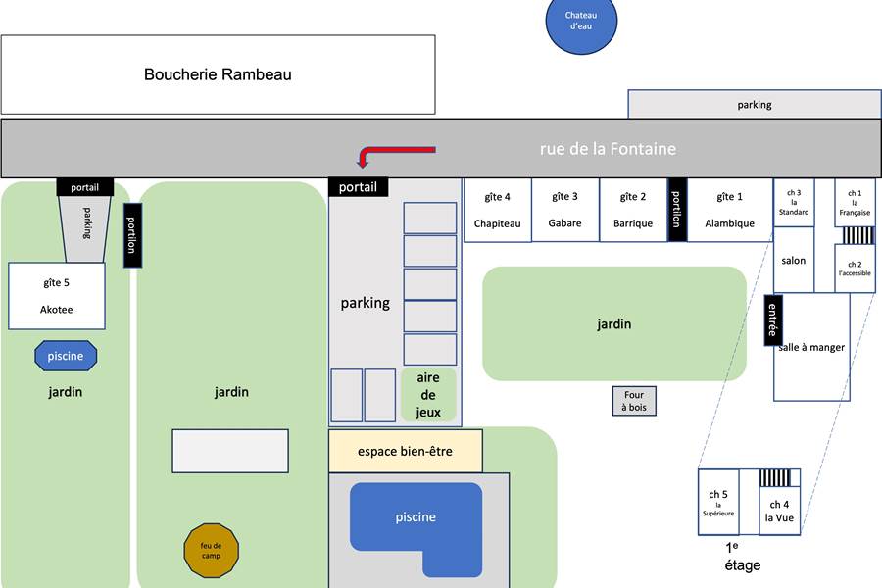
Task: Select the portillon bar next to gîte 5
Action: point(132,235)
